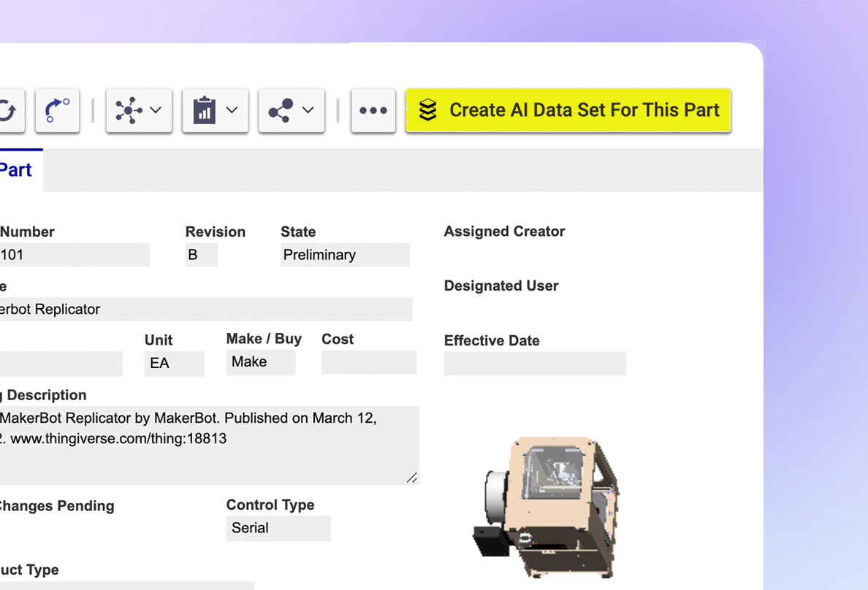Click the share nodes icon

tap(281, 110)
